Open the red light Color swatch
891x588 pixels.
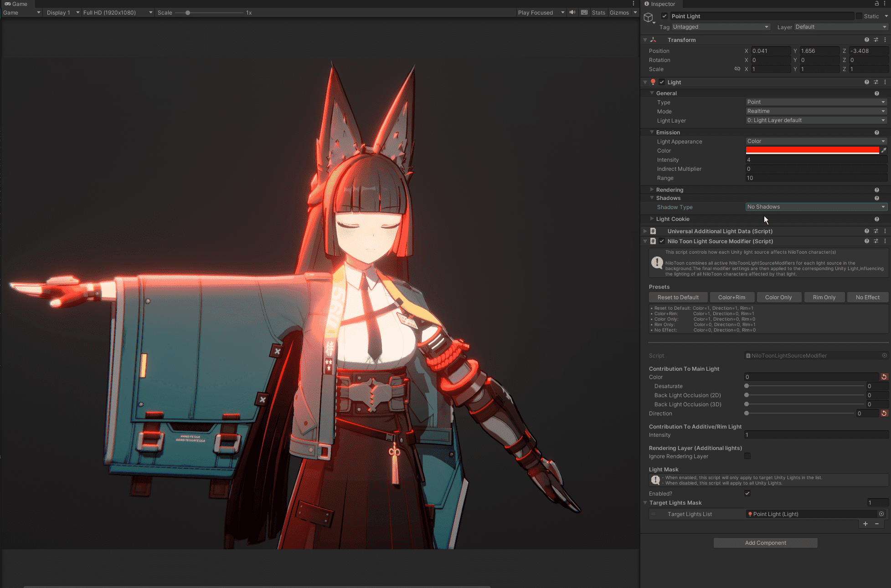point(813,150)
